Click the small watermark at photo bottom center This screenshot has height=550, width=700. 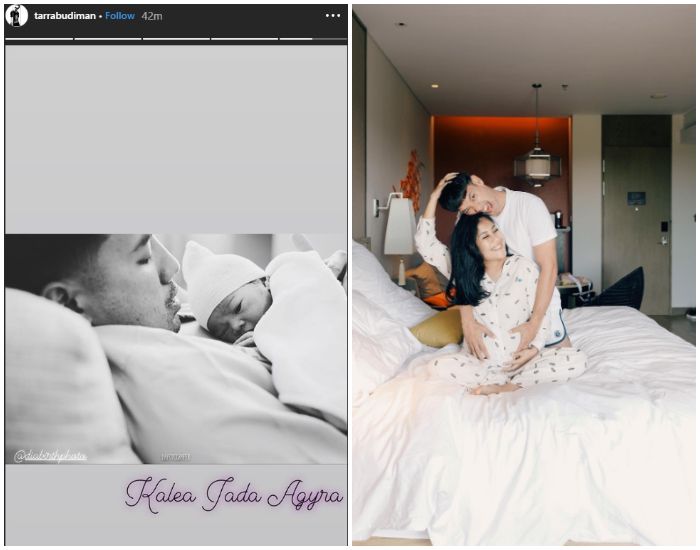tap(176, 457)
